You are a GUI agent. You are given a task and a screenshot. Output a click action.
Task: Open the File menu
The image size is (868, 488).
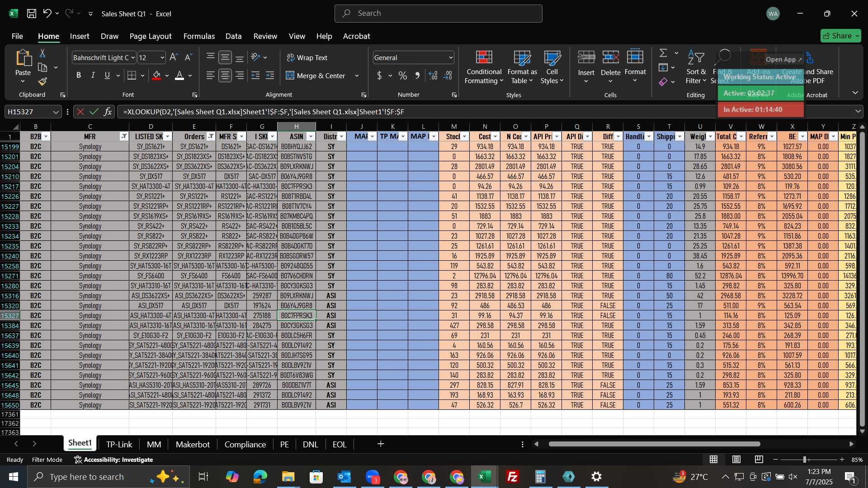[17, 36]
